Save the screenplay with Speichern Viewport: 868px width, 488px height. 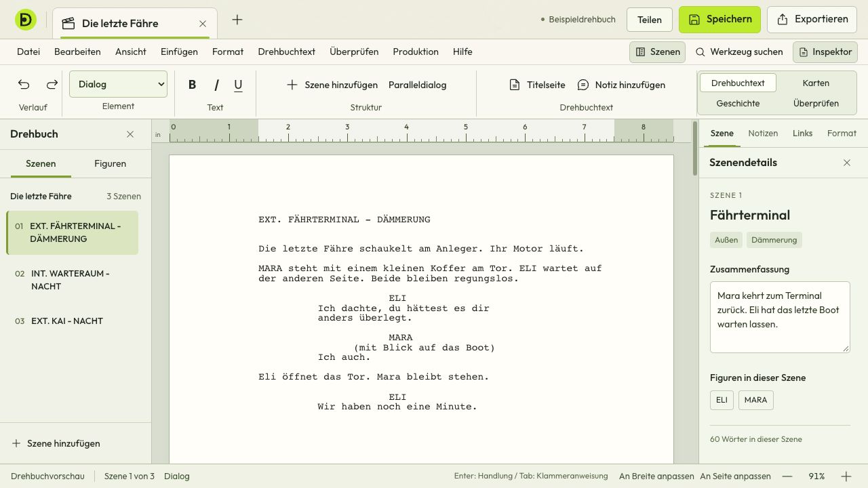tap(719, 20)
